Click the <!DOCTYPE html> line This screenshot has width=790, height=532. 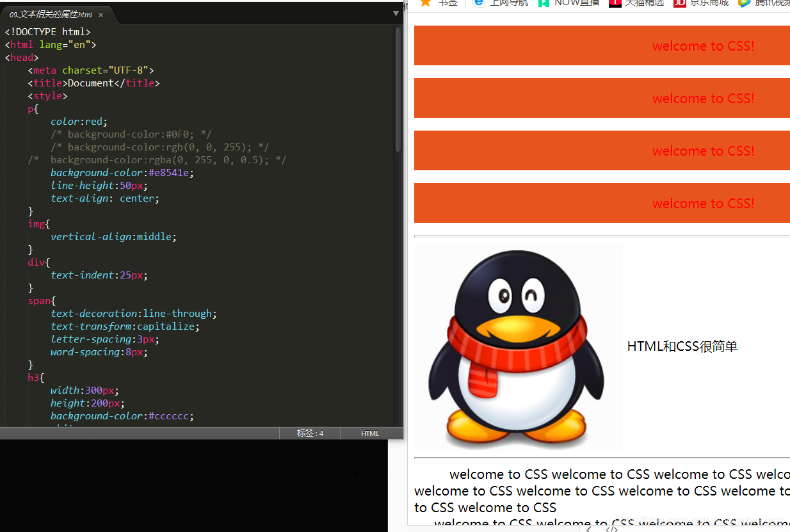pos(48,32)
